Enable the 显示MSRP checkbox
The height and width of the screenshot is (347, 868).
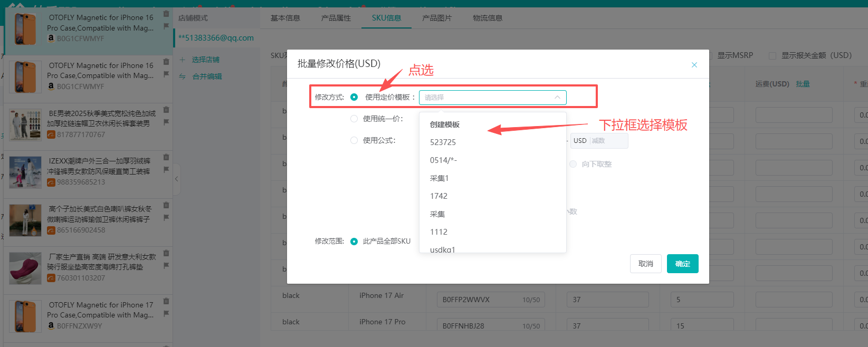click(x=709, y=55)
